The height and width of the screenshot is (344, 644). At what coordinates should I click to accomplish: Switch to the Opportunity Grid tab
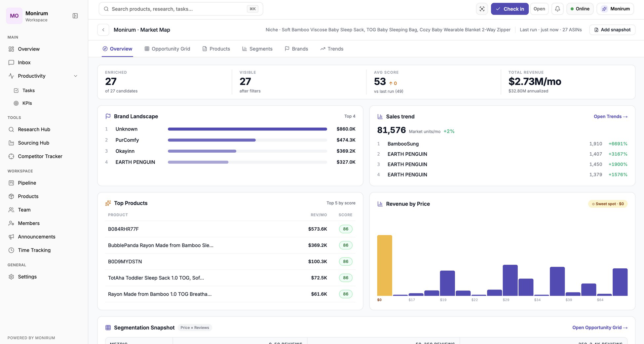pos(168,49)
